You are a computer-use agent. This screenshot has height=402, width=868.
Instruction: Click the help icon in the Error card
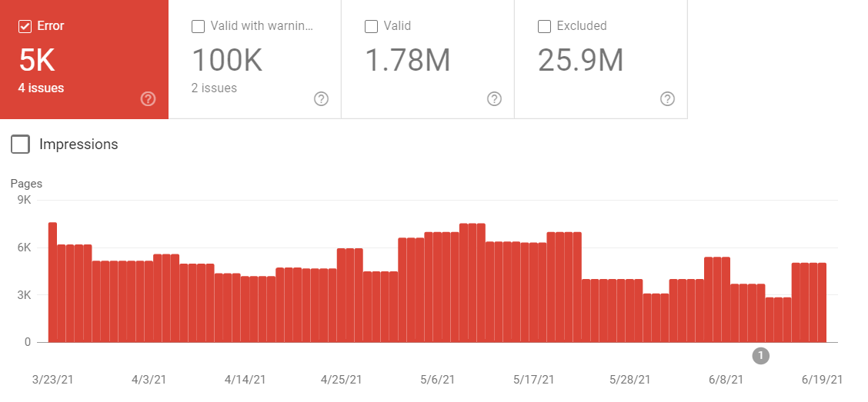149,98
